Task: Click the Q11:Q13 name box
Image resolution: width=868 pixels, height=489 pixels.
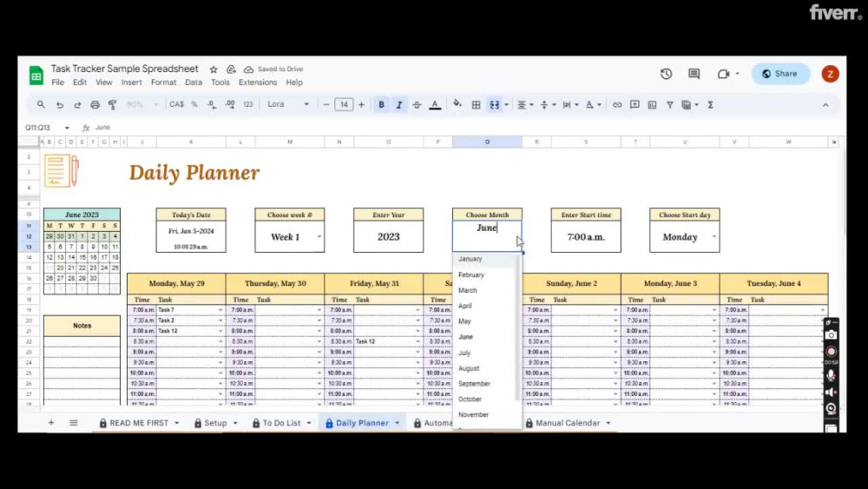Action: click(47, 128)
